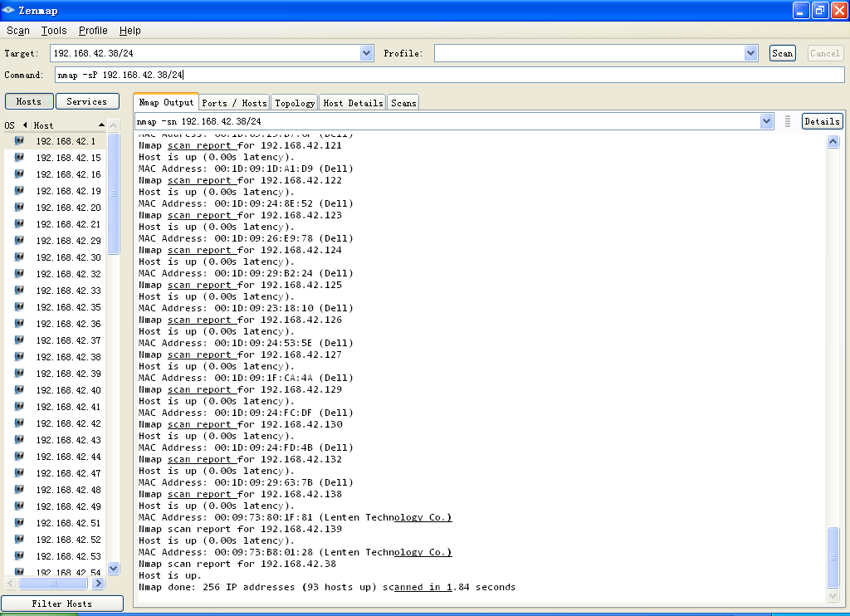
Task: Click the OS icon next to 192.168.42.48
Action: [x=19, y=490]
